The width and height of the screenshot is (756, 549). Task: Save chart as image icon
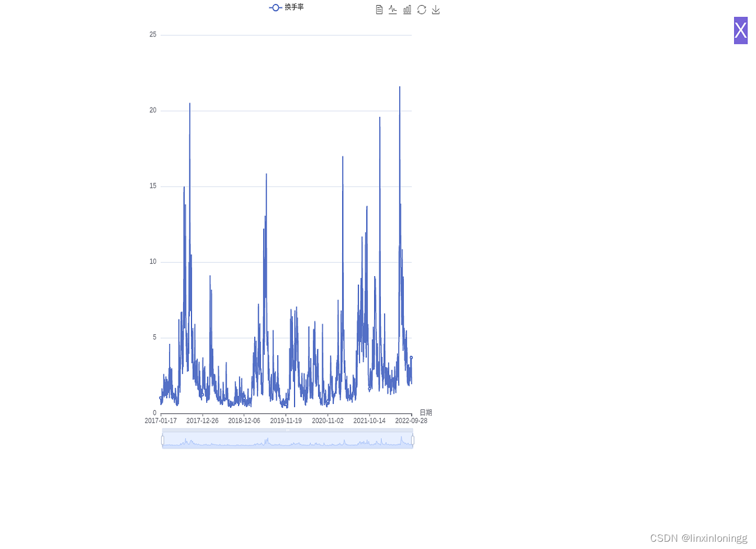(x=436, y=10)
